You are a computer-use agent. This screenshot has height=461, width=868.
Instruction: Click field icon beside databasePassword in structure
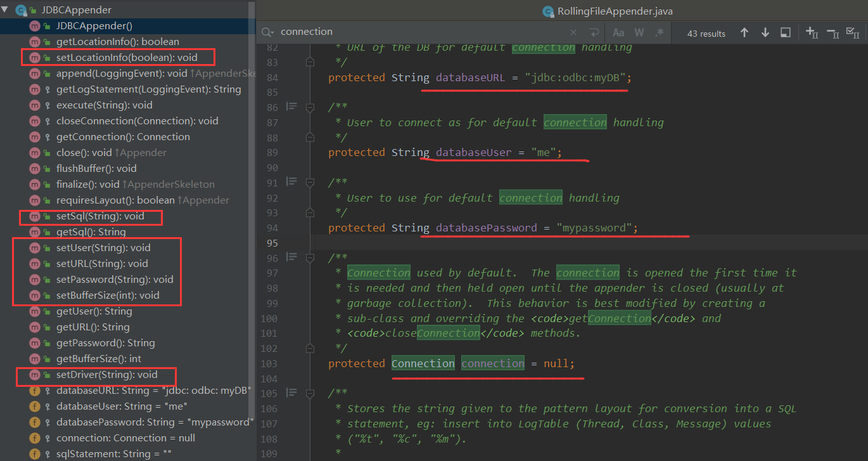point(34,422)
